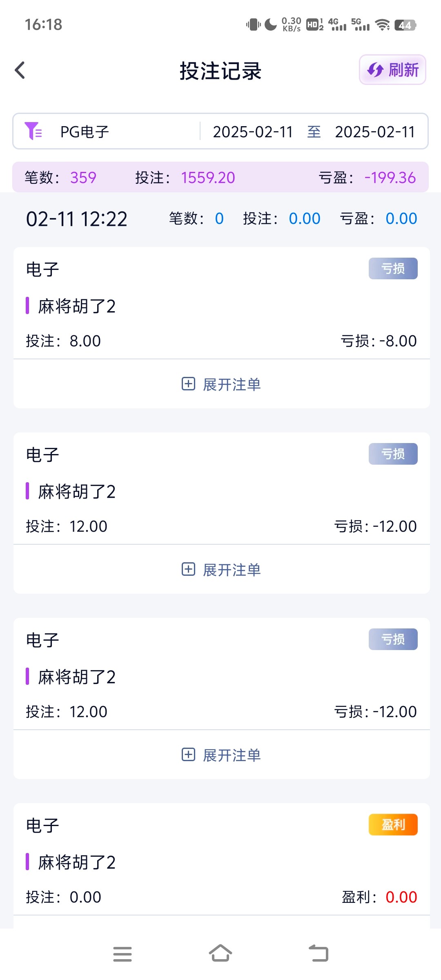Tap the 亏损 badge on second record
The width and height of the screenshot is (441, 980).
[x=393, y=454]
